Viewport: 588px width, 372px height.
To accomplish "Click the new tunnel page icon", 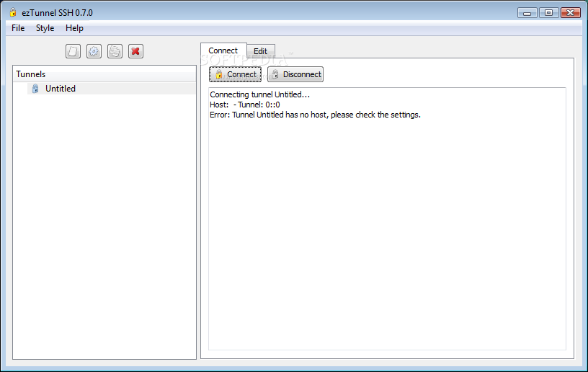I will (73, 51).
